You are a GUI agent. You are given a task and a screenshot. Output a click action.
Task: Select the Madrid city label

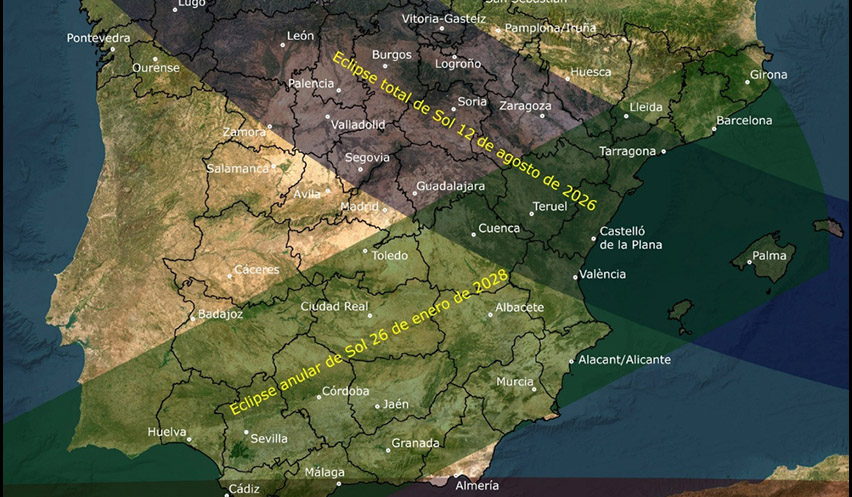click(359, 206)
